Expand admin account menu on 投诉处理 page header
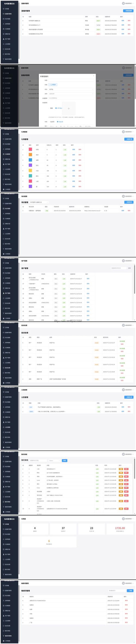 (x=128, y=325)
